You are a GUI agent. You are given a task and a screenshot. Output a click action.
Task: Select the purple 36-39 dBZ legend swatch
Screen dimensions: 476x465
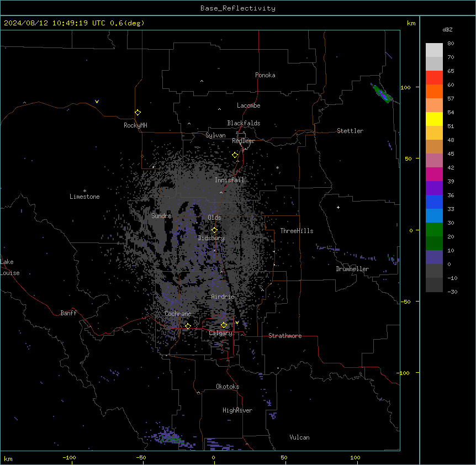[x=434, y=188]
